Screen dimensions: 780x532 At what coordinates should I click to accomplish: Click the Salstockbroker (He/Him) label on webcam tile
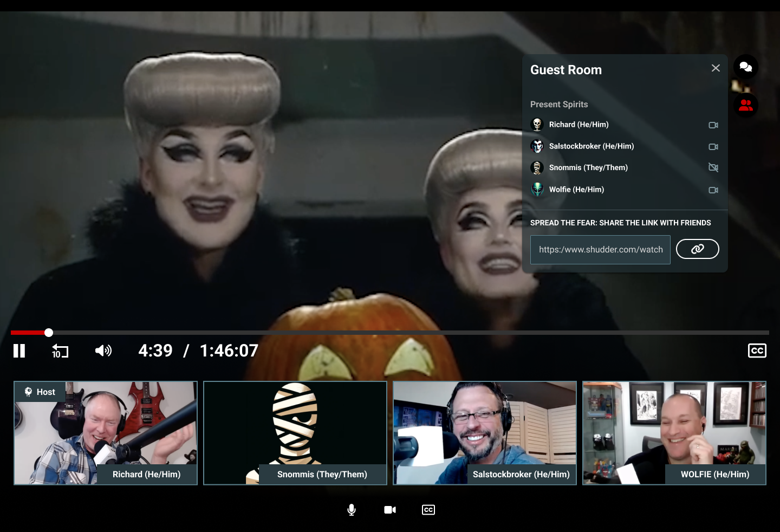(521, 474)
